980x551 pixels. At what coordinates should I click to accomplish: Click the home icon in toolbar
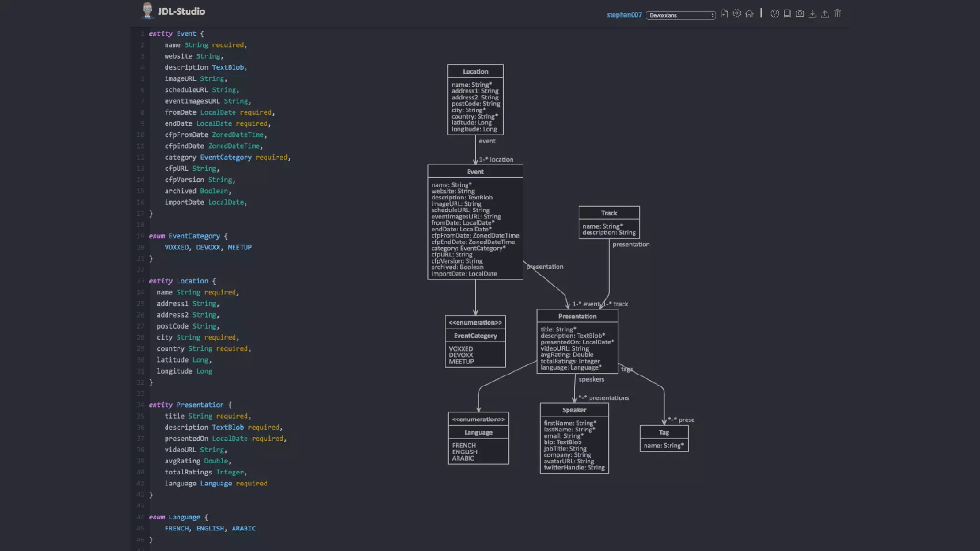749,14
